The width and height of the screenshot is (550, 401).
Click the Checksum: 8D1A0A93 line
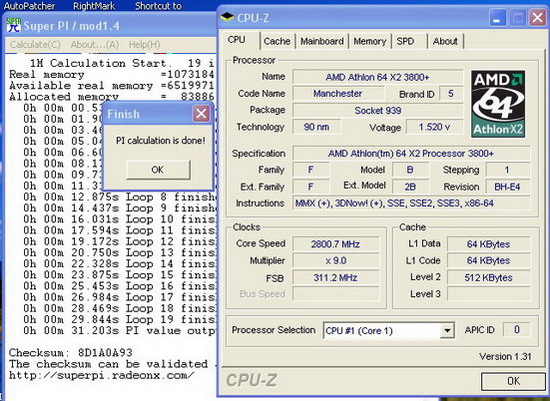(71, 353)
